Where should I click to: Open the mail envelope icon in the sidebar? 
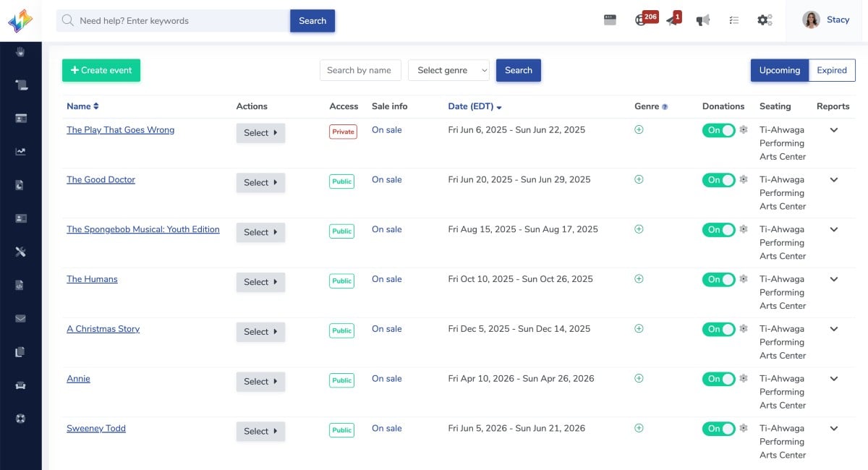pyautogui.click(x=21, y=318)
